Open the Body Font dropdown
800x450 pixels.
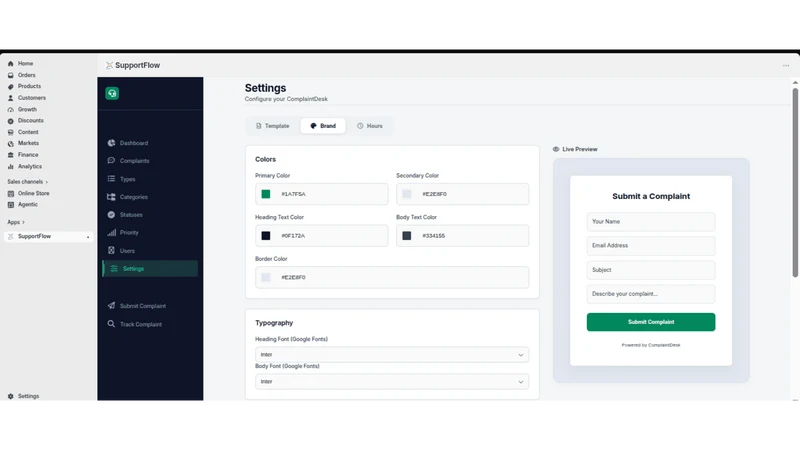392,382
